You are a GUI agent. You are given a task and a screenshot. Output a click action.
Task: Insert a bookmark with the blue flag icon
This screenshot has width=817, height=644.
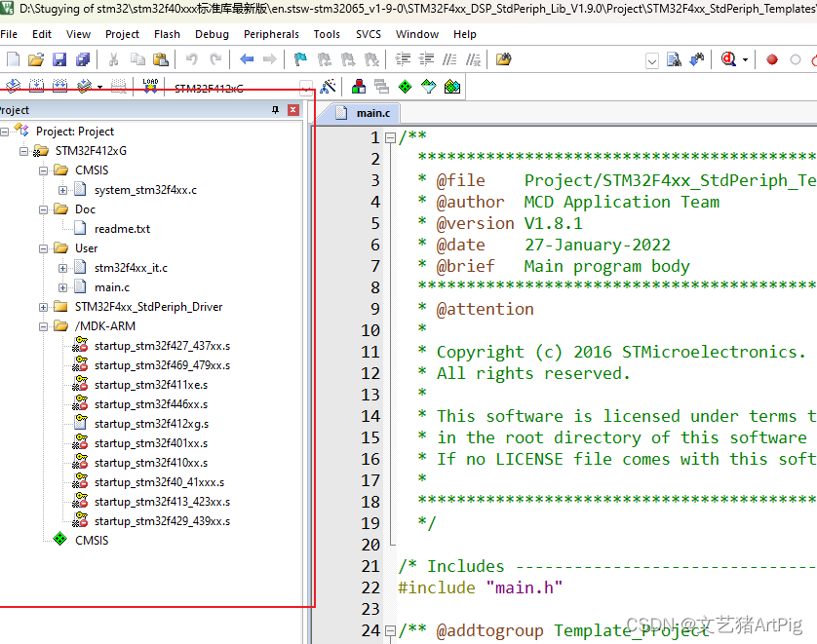tap(300, 59)
